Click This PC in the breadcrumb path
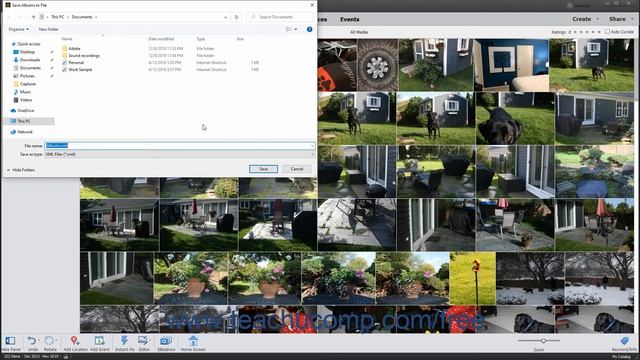The width and height of the screenshot is (640, 360). tap(58, 17)
